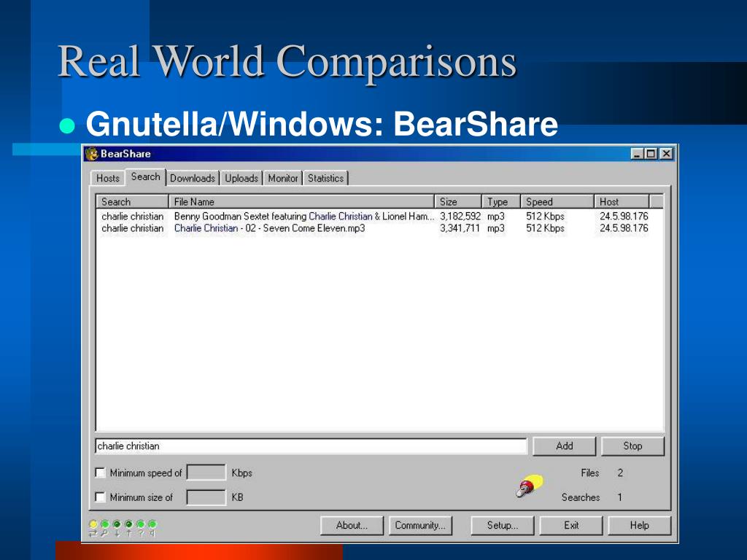Click host 24.5.98.176 in the second row
Screen dimensions: 747x560
624,228
